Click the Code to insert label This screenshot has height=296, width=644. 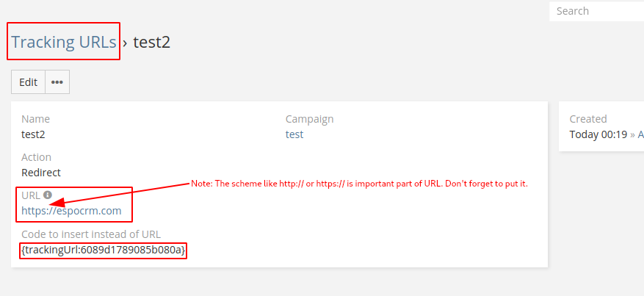pos(91,234)
